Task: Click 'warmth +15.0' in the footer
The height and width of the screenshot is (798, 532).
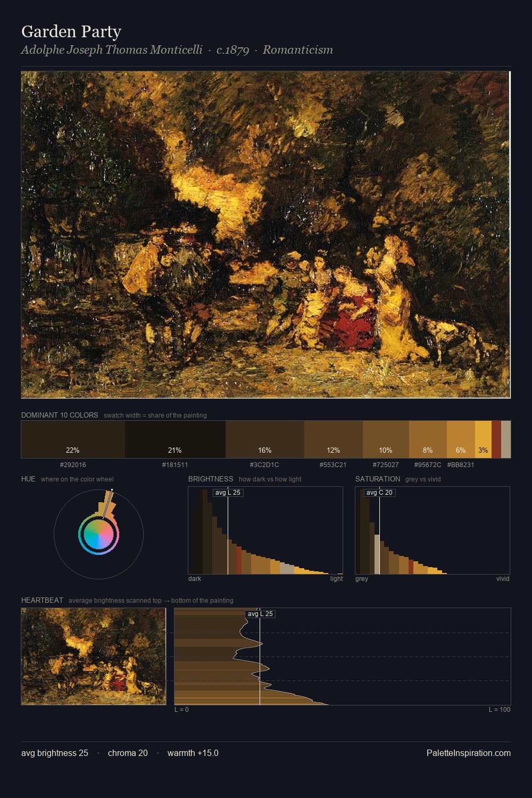Action: tap(193, 753)
